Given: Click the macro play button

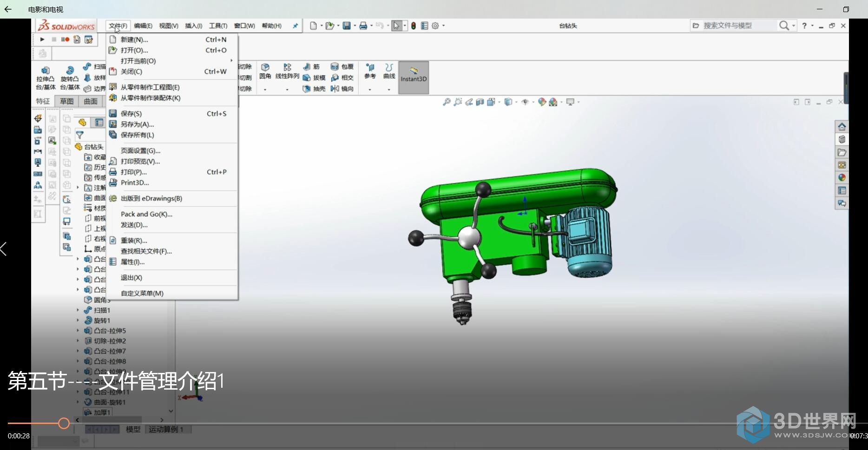Looking at the screenshot, I should point(42,39).
